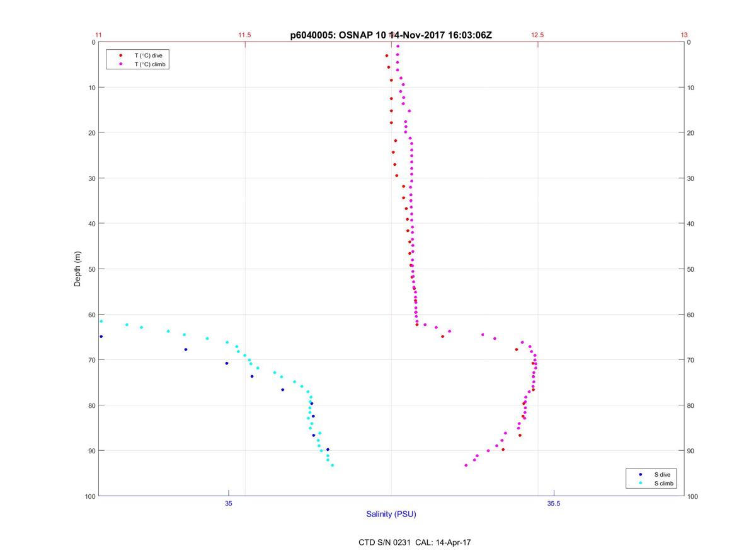The image size is (756, 558).
Task: Click the red temperature tick label 11.5
Action: (244, 35)
